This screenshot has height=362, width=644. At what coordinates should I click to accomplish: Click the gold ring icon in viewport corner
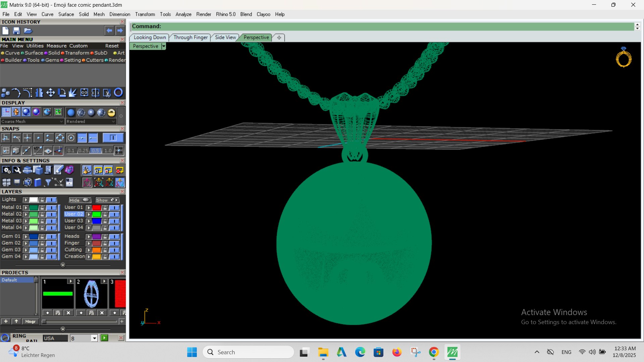(x=624, y=57)
